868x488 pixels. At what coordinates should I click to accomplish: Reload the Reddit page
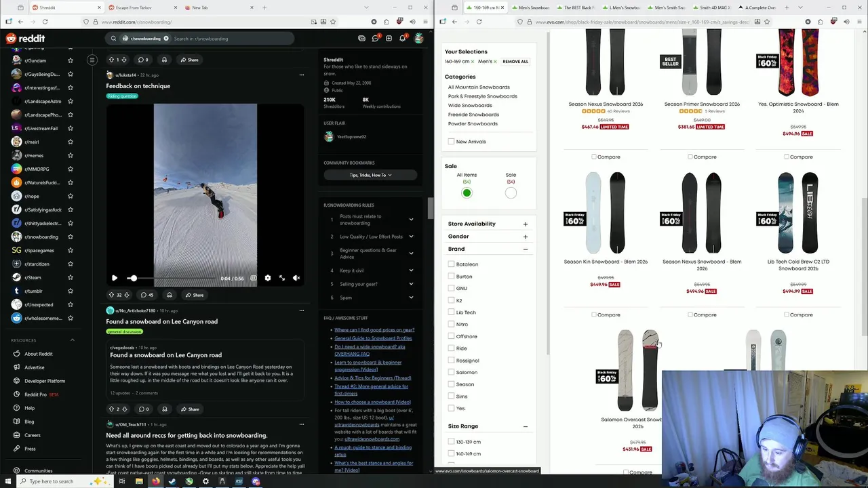(45, 22)
